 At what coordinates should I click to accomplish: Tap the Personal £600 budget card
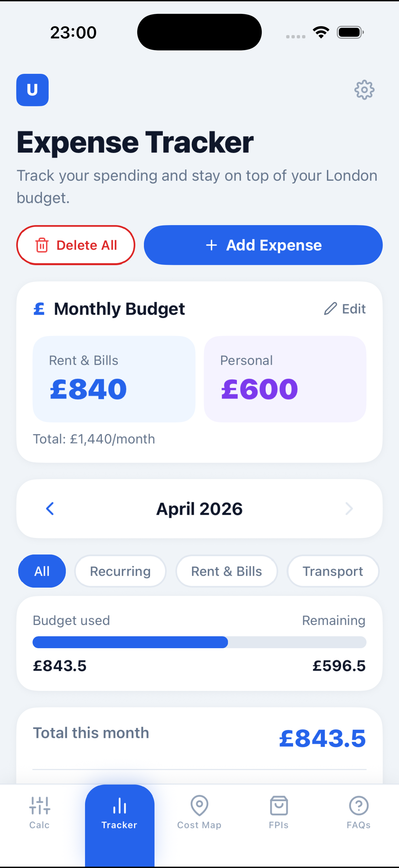tap(285, 379)
